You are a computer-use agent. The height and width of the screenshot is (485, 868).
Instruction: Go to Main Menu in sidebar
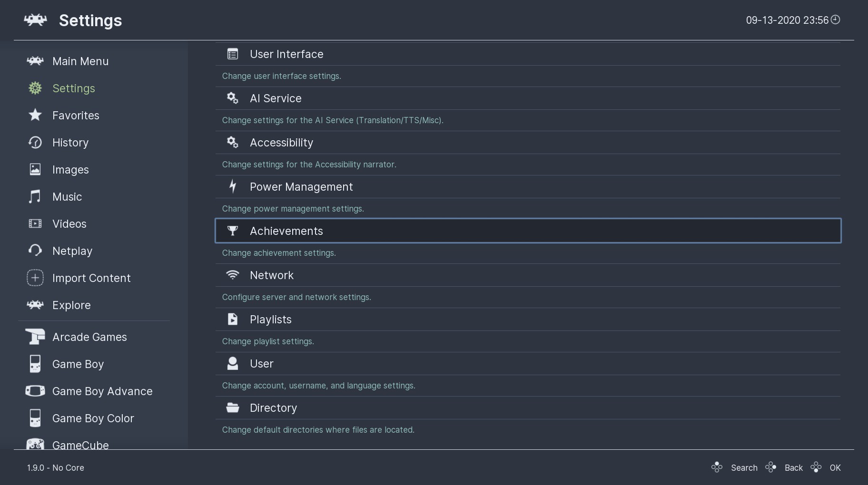pos(80,61)
